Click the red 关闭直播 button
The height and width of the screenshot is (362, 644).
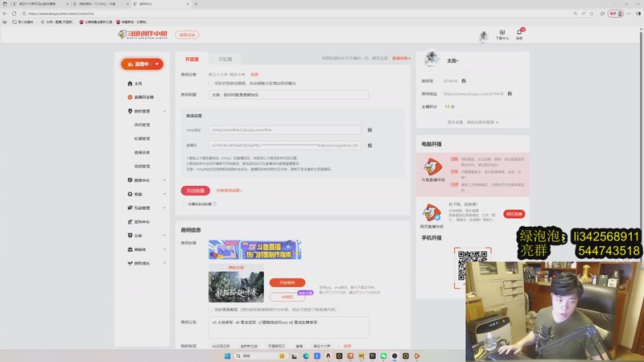[195, 191]
